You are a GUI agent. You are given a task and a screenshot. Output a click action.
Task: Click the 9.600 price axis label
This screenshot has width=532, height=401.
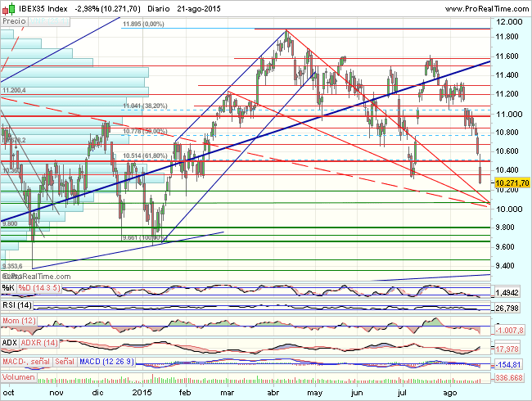tap(505, 246)
